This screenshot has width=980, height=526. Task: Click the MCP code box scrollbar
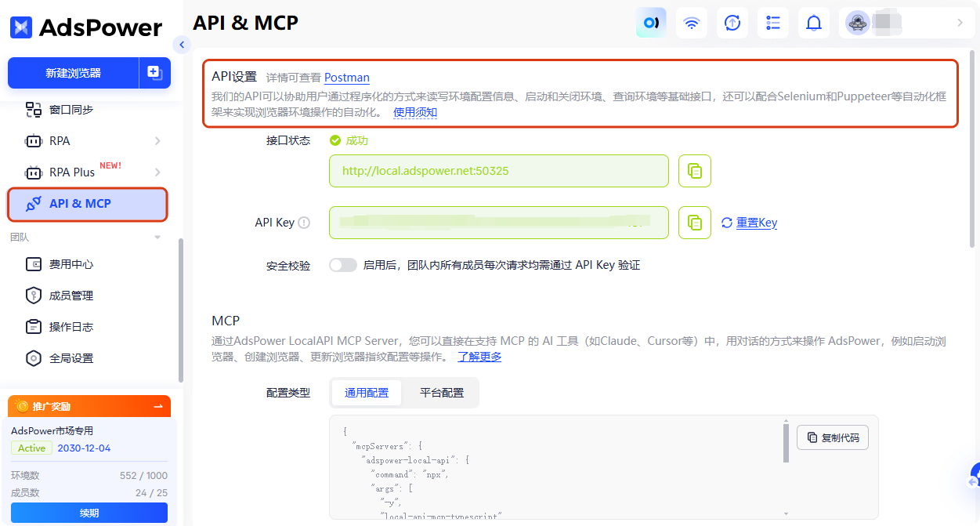pos(786,443)
